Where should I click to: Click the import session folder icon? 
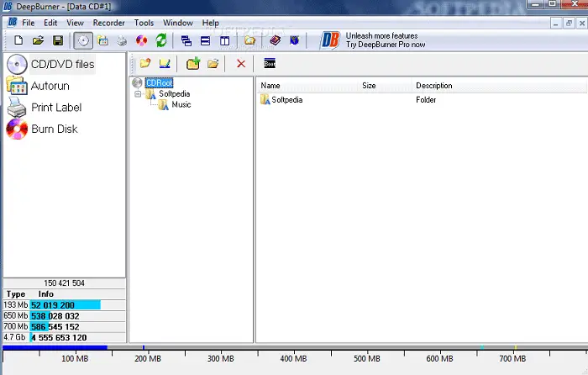144,64
